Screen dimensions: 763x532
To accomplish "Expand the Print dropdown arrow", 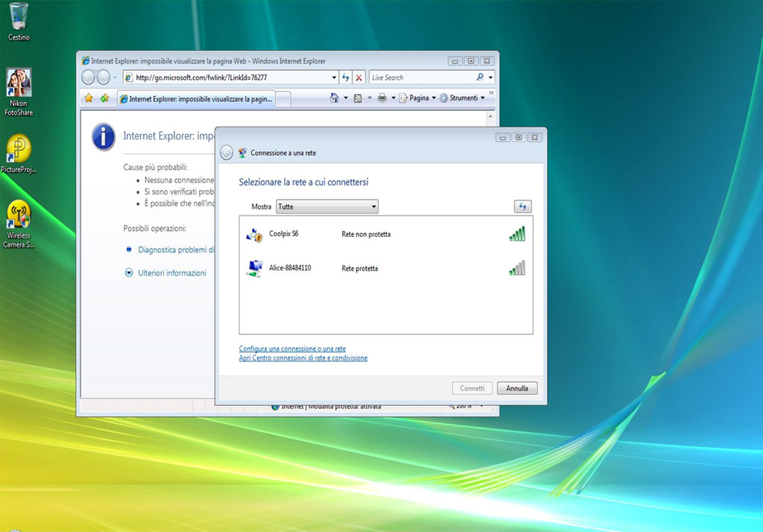I will 393,98.
